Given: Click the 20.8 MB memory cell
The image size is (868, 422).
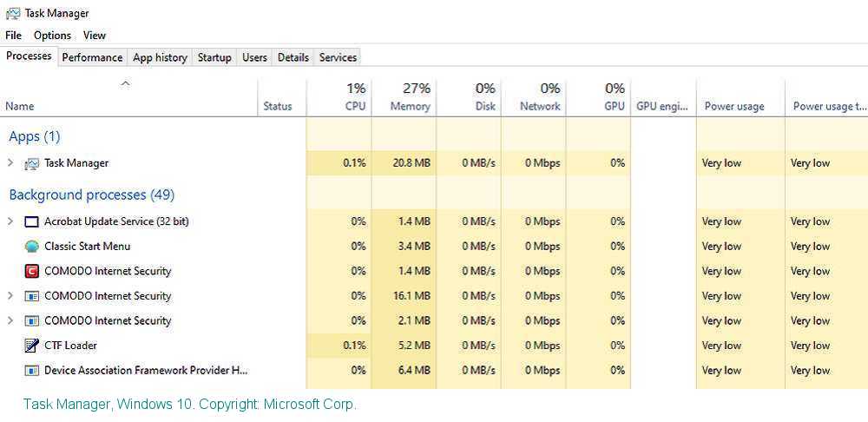Looking at the screenshot, I should tap(404, 163).
